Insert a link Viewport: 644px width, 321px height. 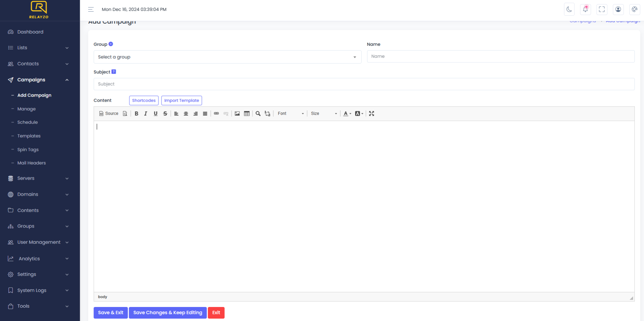(216, 114)
